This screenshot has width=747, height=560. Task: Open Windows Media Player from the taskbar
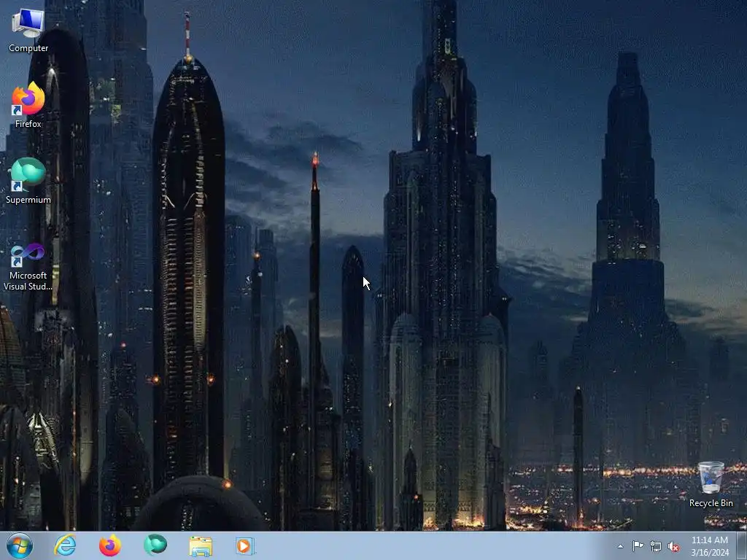tap(245, 545)
